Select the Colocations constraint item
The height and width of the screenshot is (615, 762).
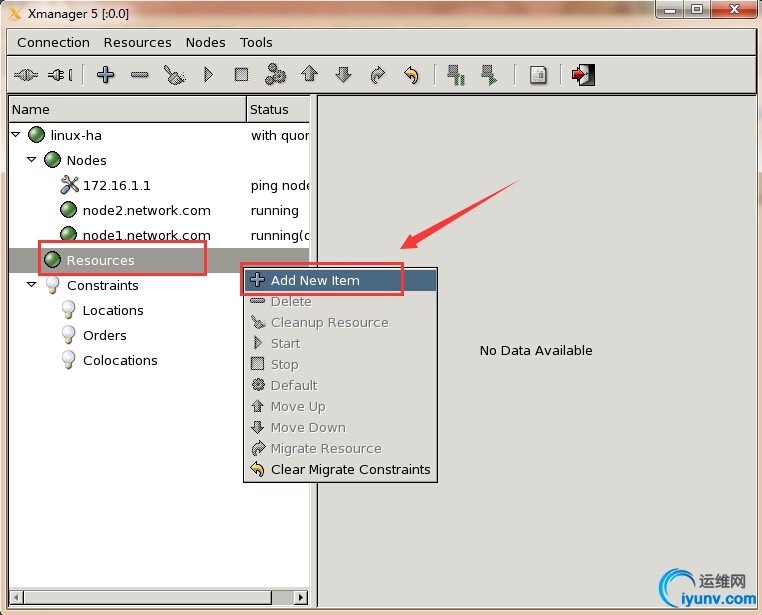[120, 360]
